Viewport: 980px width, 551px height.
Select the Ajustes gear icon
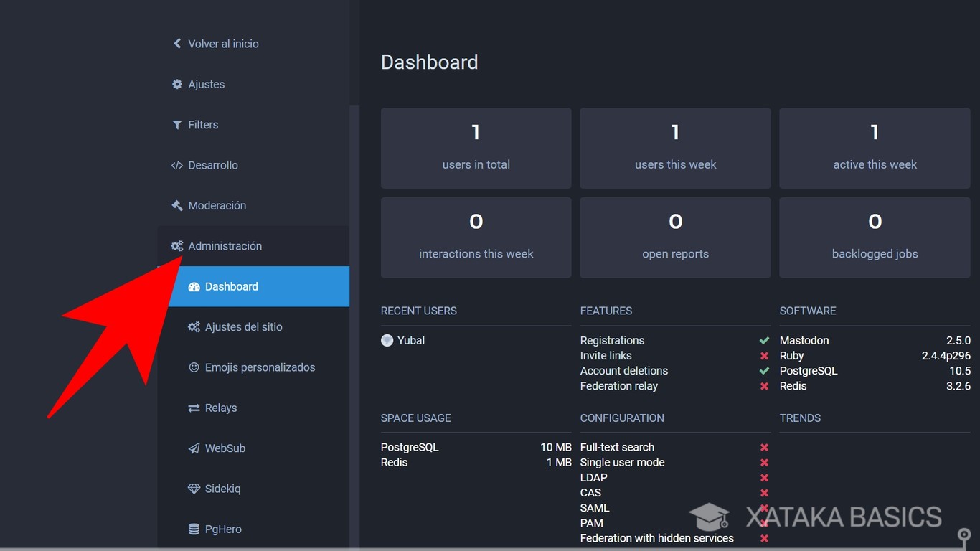point(176,84)
